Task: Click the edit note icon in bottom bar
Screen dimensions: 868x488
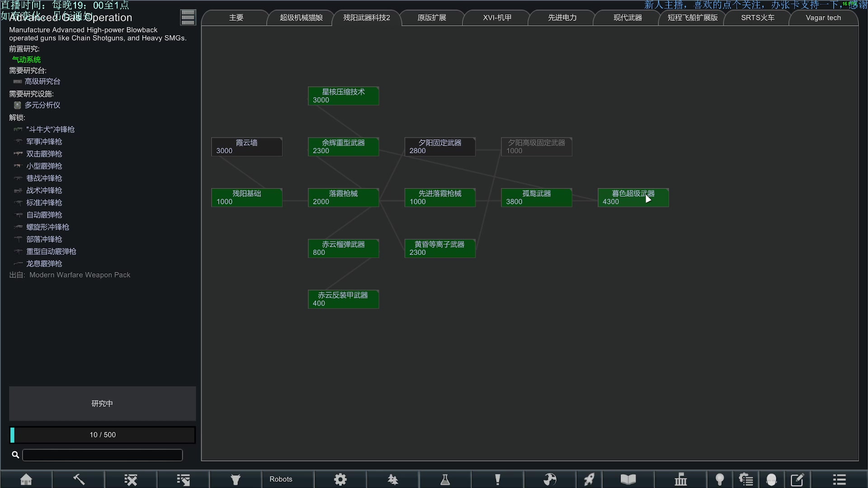Action: 797,479
